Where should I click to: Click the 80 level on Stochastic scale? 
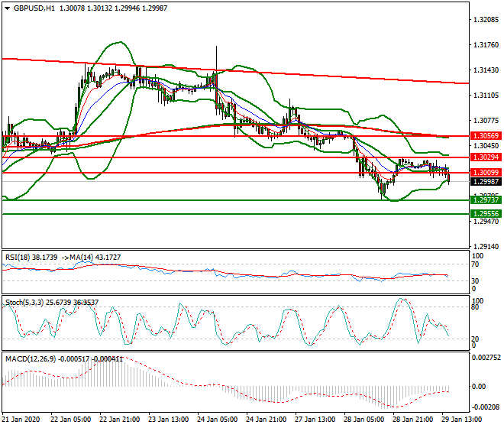(x=475, y=307)
